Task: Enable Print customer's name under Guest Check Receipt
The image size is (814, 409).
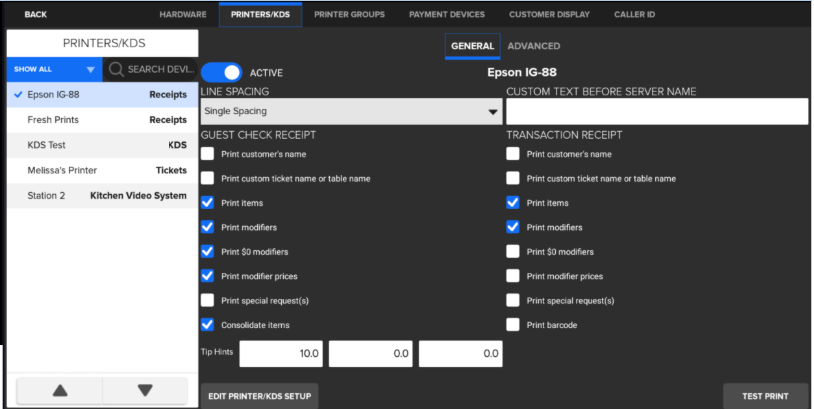Action: point(207,154)
